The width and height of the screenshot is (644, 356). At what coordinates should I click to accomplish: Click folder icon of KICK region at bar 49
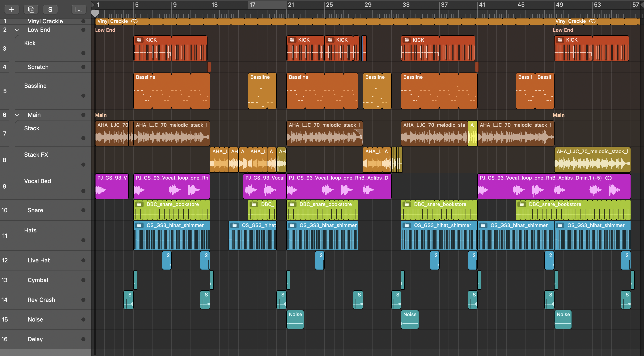coord(560,40)
